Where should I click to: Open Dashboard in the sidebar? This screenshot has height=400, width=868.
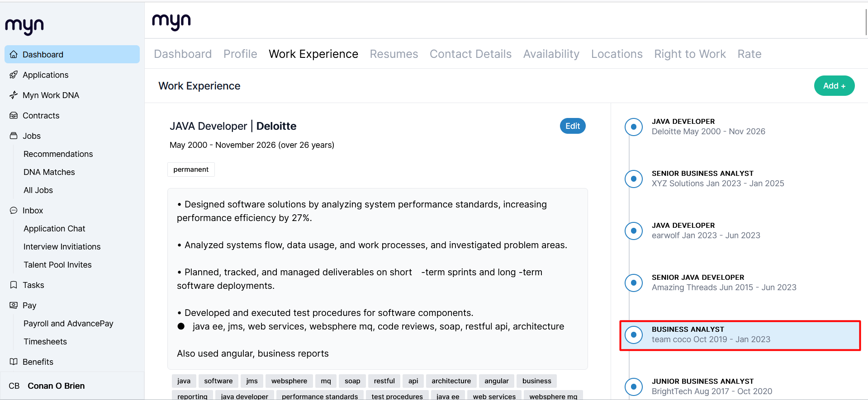[x=72, y=54]
